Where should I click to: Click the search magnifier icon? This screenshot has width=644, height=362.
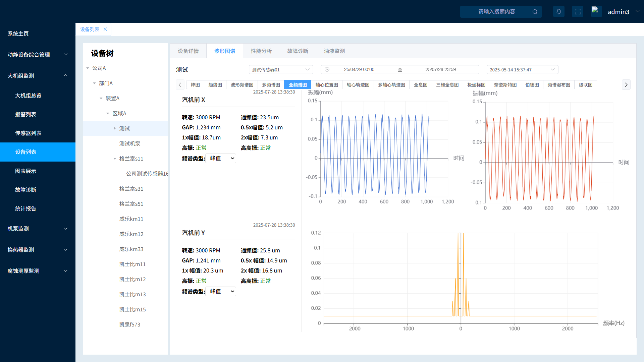(x=535, y=12)
